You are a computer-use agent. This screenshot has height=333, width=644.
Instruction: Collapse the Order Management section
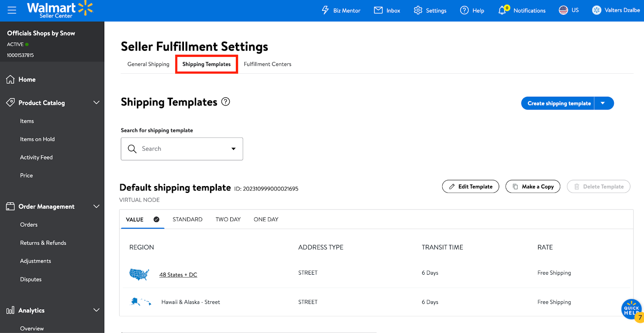click(97, 206)
